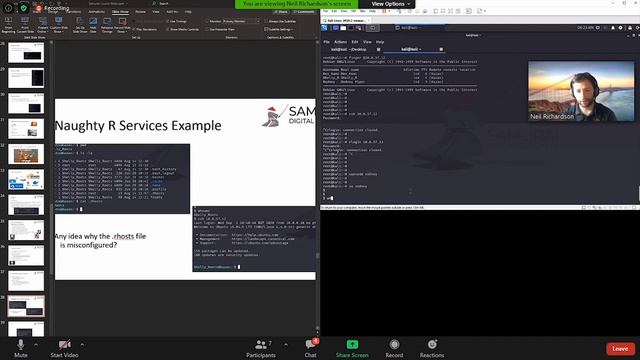Image resolution: width=640 pixels, height=360 pixels.
Task: Toggle Play Narrations checkbox
Action: pos(145,29)
